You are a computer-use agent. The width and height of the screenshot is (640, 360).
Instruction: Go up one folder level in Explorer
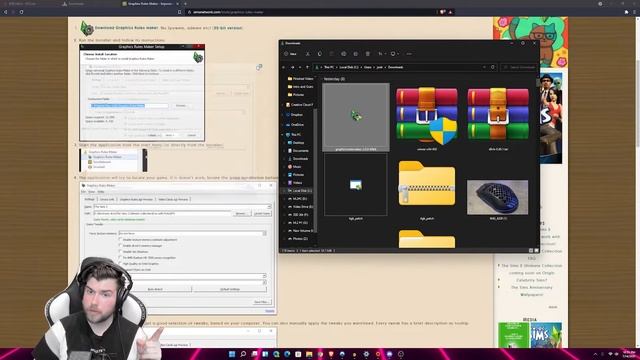307,67
